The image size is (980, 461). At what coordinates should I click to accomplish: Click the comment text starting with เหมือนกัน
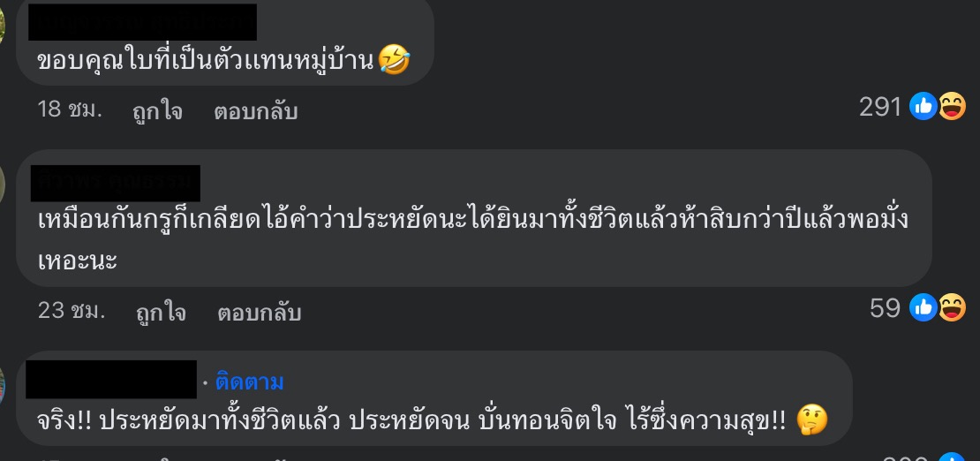(472, 238)
